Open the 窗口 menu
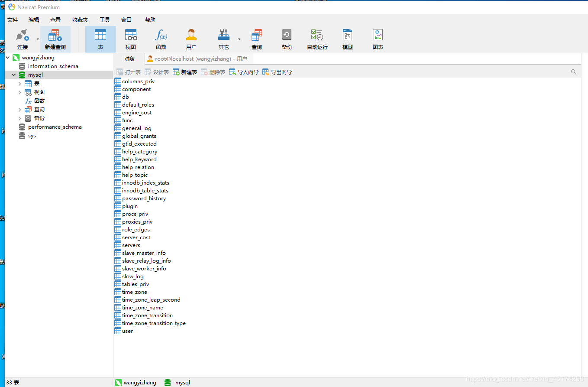The image size is (588, 387). click(126, 20)
